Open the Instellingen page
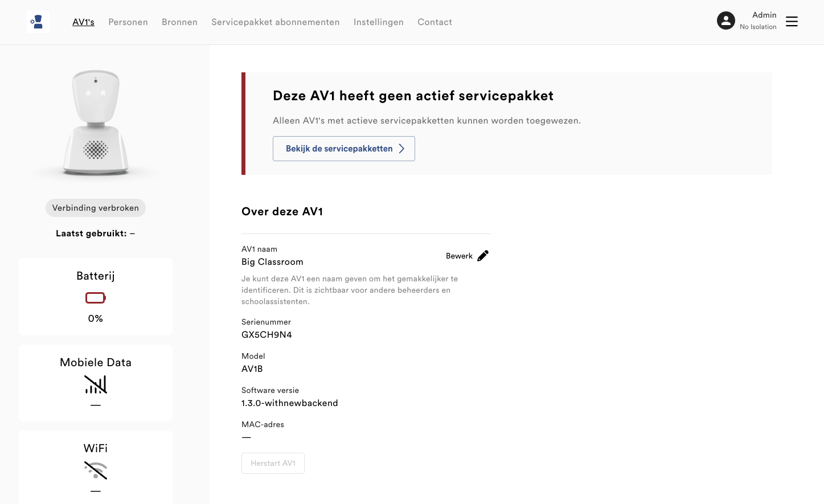 (x=379, y=22)
